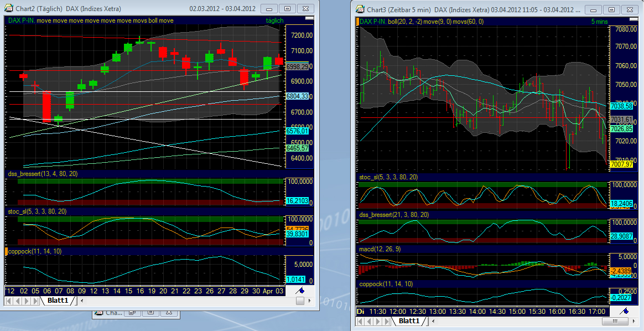Click the coppock indicator icon in Chart3
The height and width of the screenshot is (331, 644).
click(357, 284)
